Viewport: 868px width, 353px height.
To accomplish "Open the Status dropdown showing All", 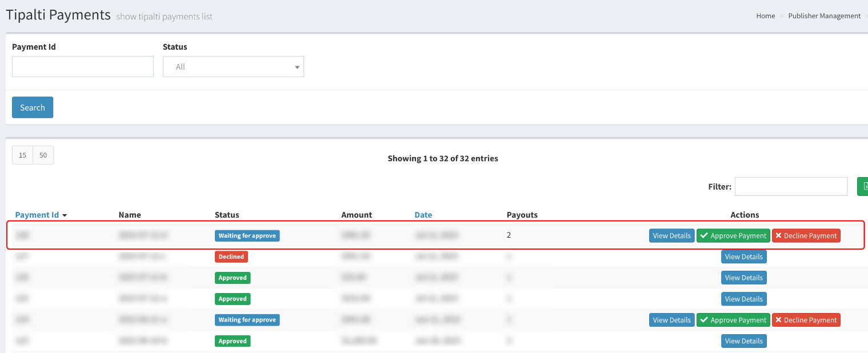I will click(x=233, y=66).
